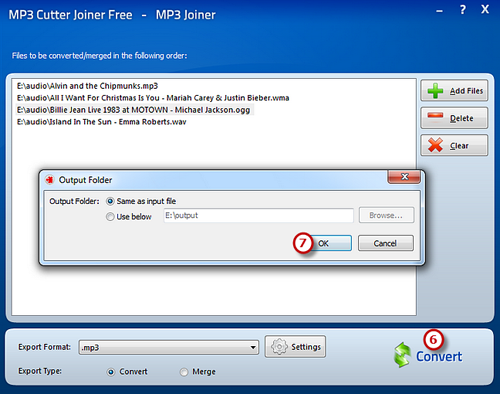Select 'Island In The Sun - Emma Roberts.wav'
This screenshot has height=394, width=500.
point(101,122)
